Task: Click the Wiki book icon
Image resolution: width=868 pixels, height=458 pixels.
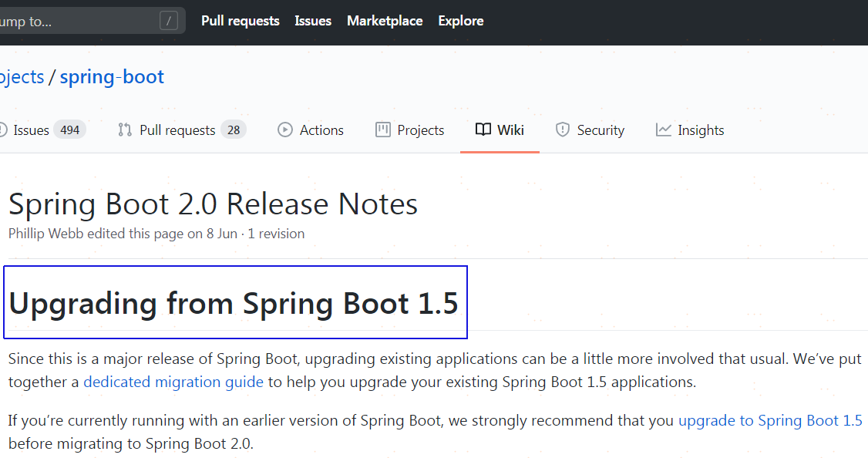Action: coord(483,130)
